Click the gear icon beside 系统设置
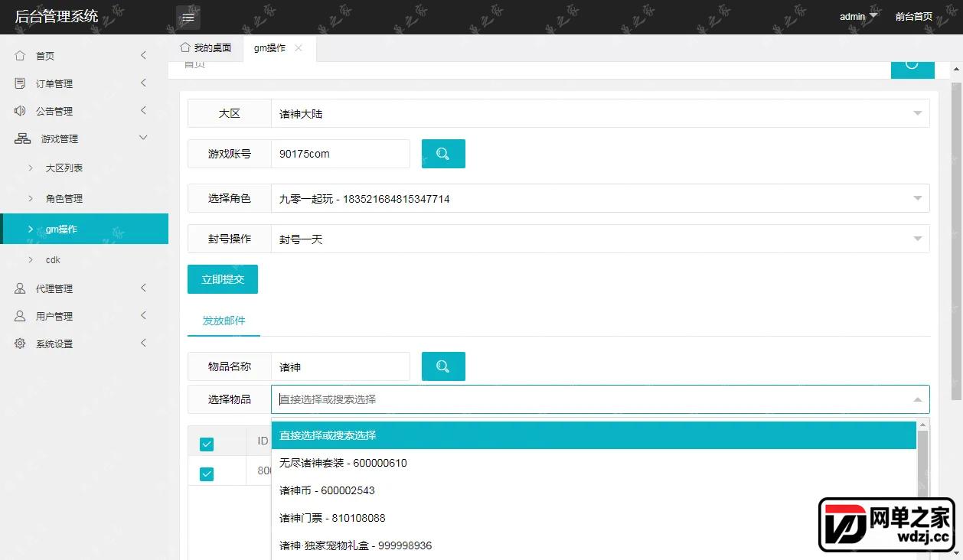This screenshot has height=560, width=963. pos(20,343)
